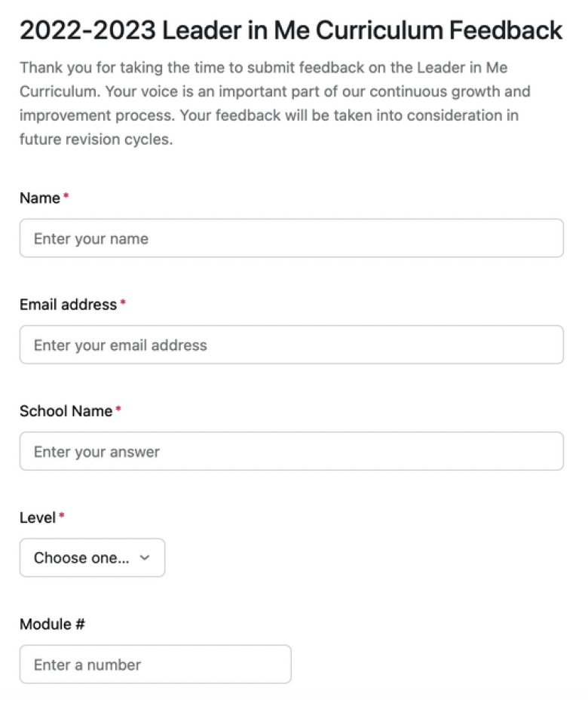The height and width of the screenshot is (706, 588).
Task: Click the Enter your name placeholder text
Action: (x=89, y=238)
